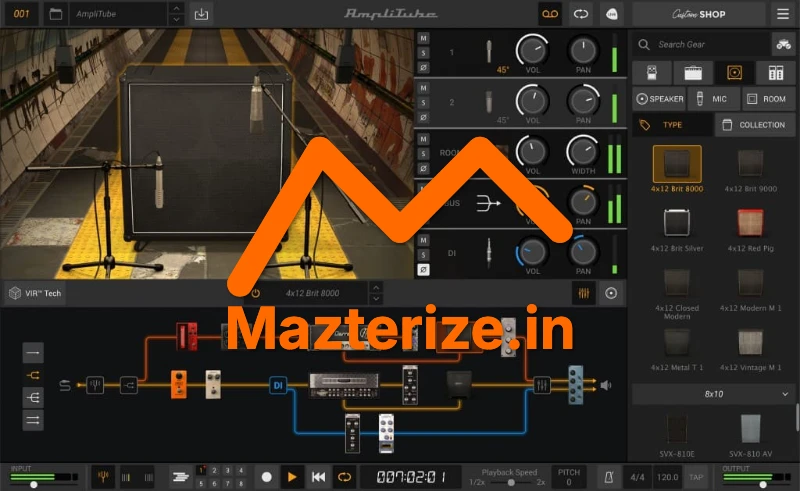800x491 pixels.
Task: Switch to the MIC tab
Action: pyautogui.click(x=713, y=99)
